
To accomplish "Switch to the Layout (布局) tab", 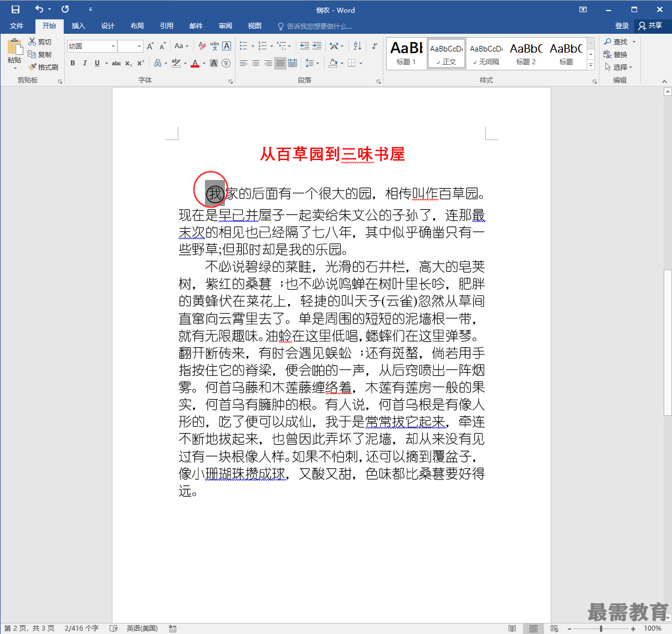I will point(137,26).
